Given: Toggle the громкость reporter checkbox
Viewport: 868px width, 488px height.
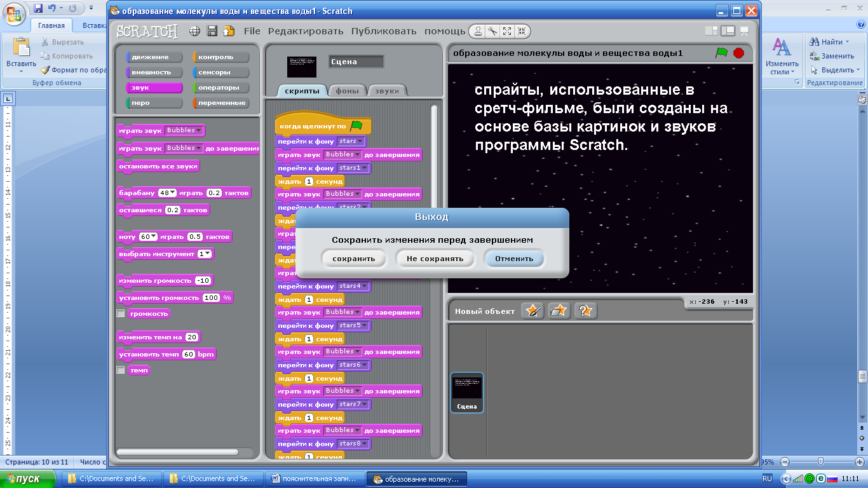Looking at the screenshot, I should (120, 314).
